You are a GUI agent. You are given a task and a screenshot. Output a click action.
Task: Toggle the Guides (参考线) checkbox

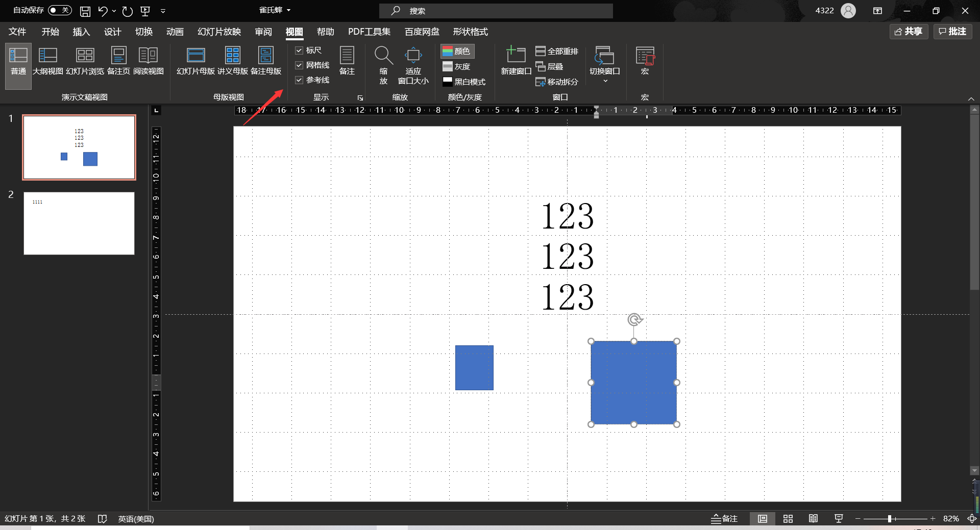click(299, 80)
